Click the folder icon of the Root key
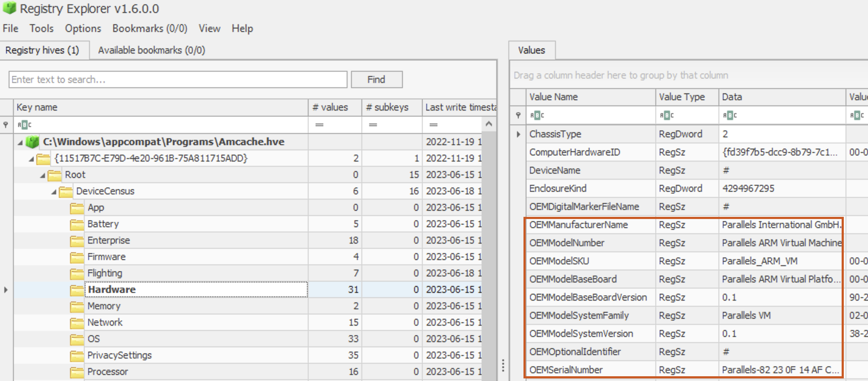The height and width of the screenshot is (381, 868). click(54, 175)
